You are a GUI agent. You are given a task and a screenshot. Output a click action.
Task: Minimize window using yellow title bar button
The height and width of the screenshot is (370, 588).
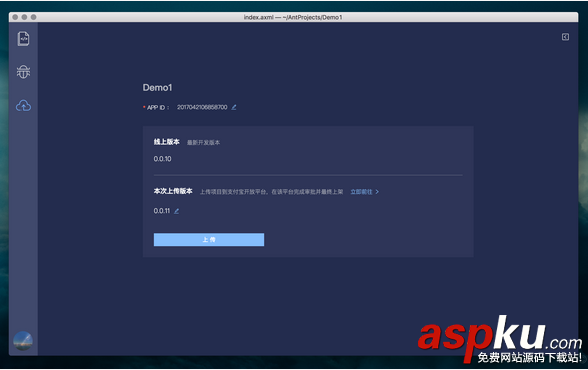[24, 17]
